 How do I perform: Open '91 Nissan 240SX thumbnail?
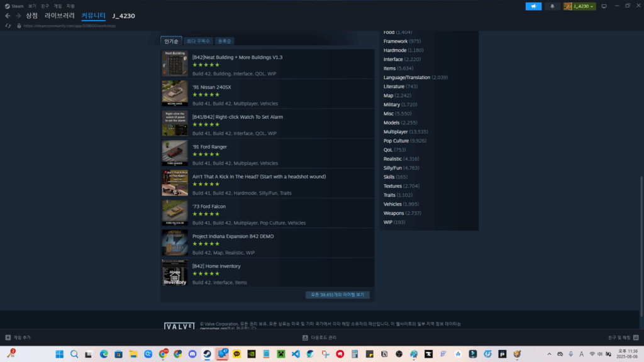coord(175,94)
